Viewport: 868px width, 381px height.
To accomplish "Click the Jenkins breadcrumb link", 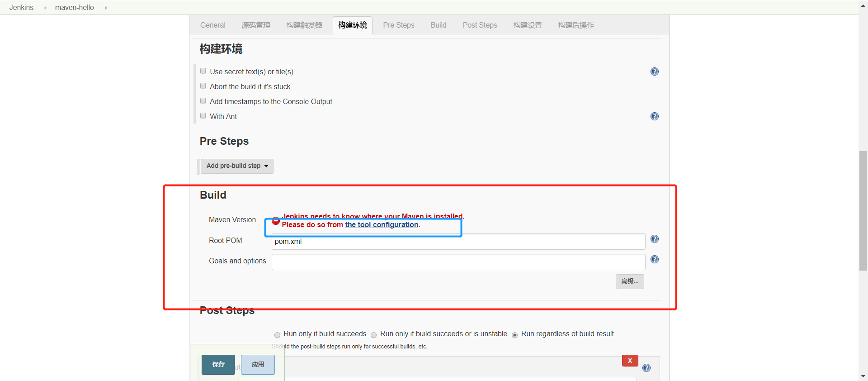I will pos(21,8).
